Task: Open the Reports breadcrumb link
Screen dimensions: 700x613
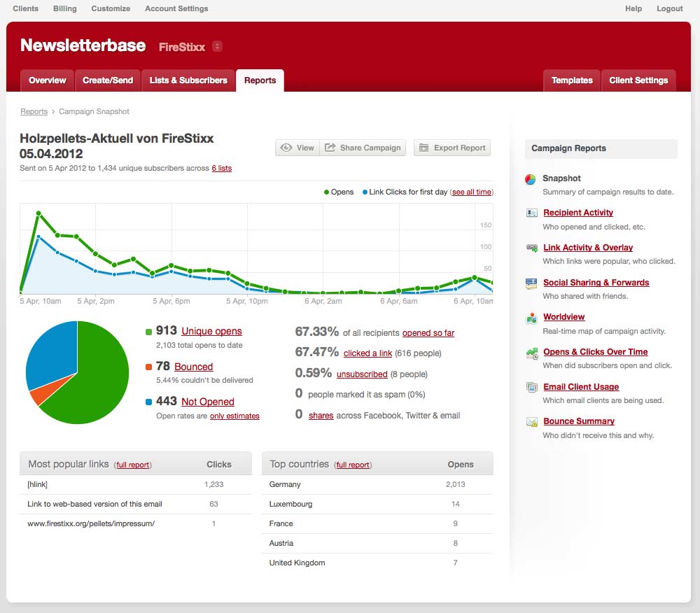Action: pos(34,112)
